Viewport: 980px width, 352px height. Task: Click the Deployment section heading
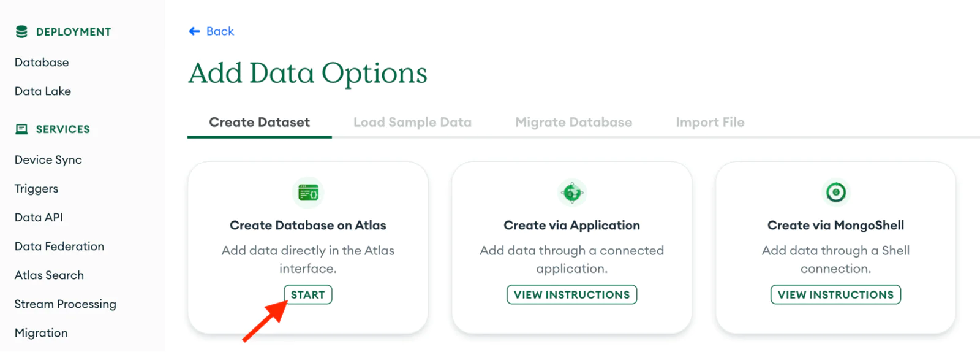(73, 32)
